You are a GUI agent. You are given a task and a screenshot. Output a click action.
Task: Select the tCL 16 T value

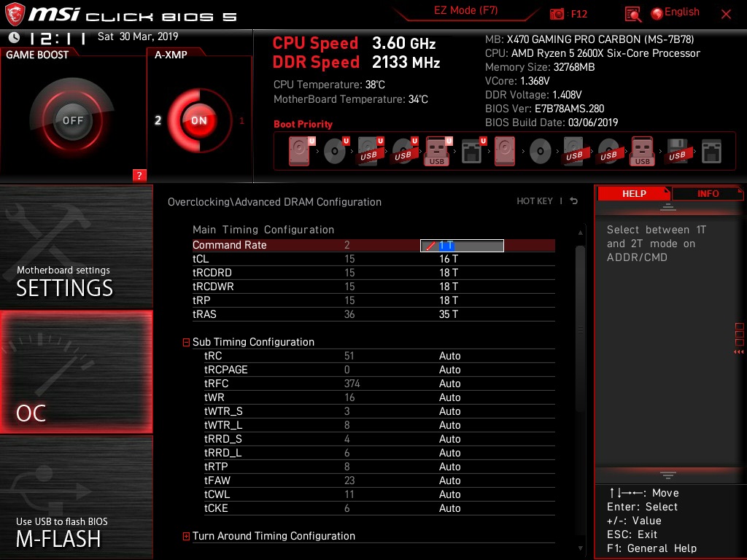(449, 259)
